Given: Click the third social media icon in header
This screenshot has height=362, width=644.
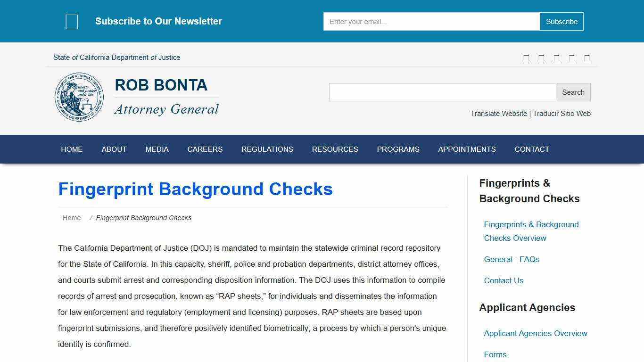Looking at the screenshot, I should click(556, 58).
